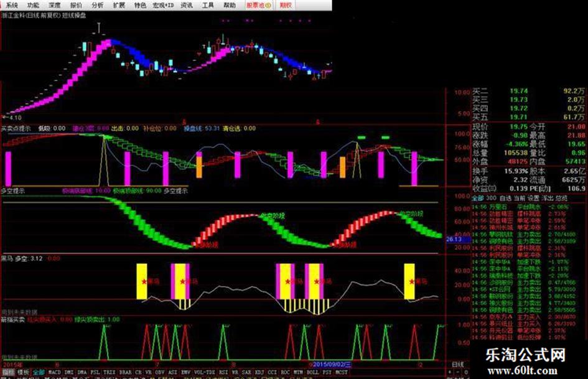Click the 浙江金科 chart title
The width and height of the screenshot is (588, 379).
coord(44,16)
